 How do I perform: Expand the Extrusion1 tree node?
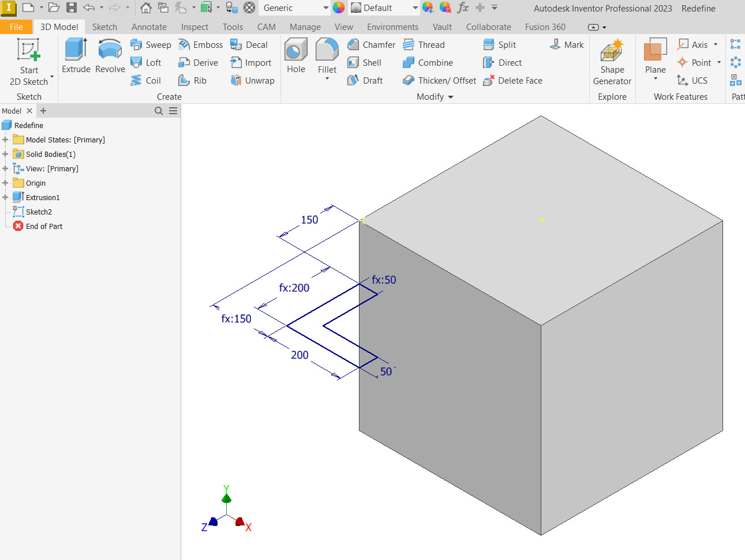tap(5, 197)
